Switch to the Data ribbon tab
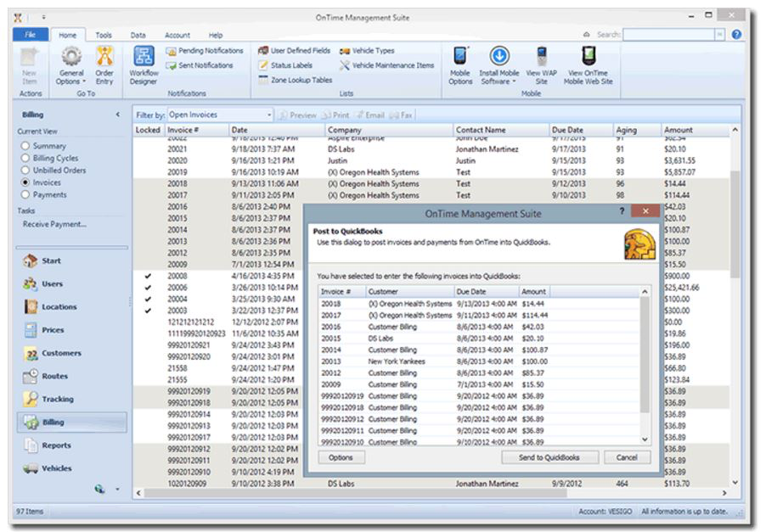766x532 pixels. [x=138, y=35]
